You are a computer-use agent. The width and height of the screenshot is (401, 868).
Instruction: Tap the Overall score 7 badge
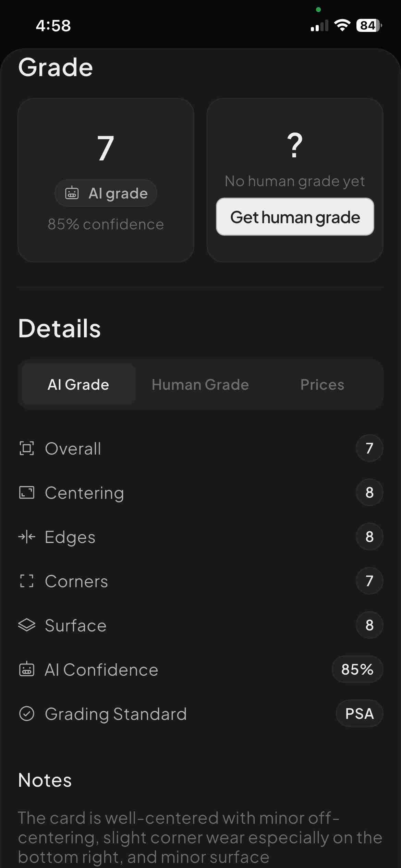[x=369, y=448]
